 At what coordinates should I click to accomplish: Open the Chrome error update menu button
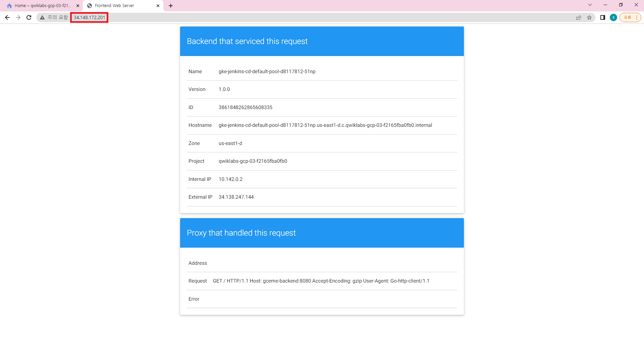[x=630, y=17]
